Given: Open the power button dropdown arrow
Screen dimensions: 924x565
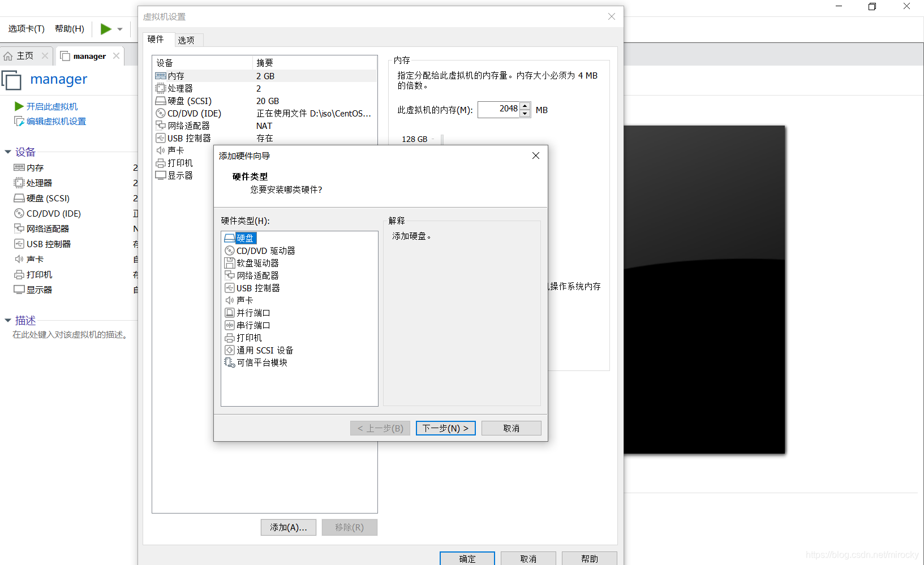Looking at the screenshot, I should 119,29.
